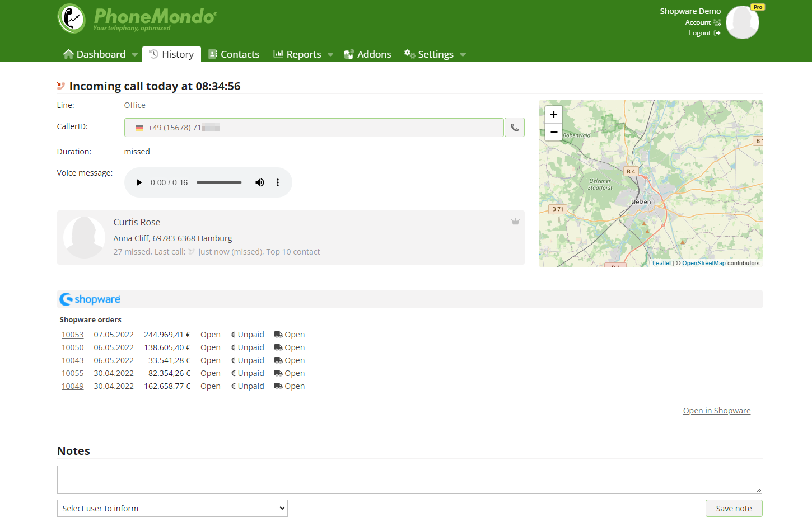Open Shopware order 10053

72,335
